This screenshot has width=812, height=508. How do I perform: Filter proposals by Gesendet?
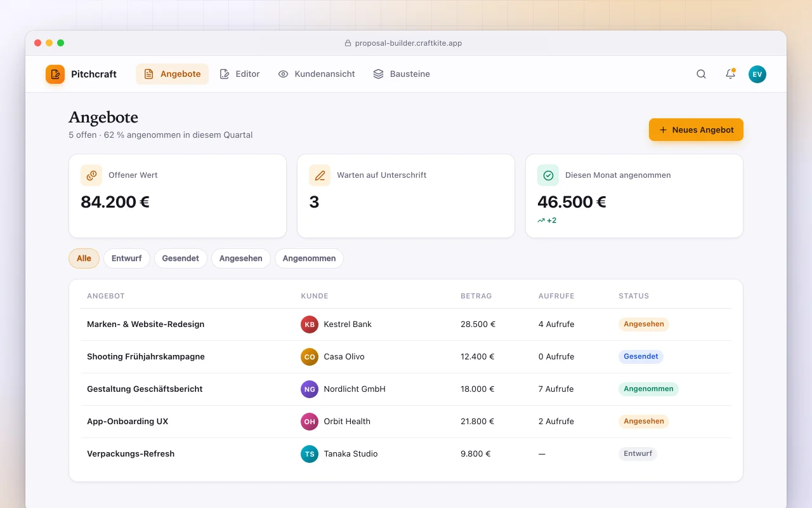pyautogui.click(x=181, y=258)
